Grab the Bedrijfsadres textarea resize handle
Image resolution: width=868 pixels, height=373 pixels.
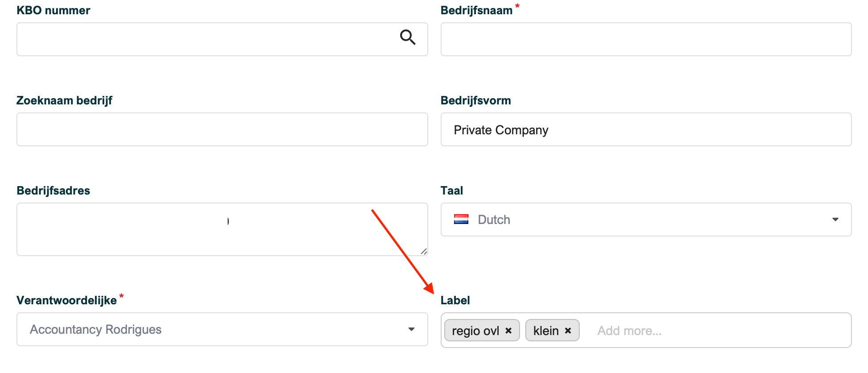pyautogui.click(x=424, y=252)
